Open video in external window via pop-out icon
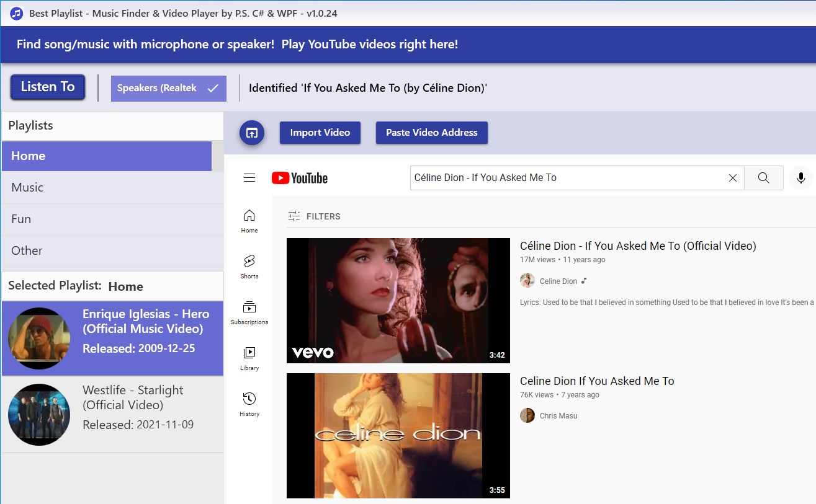Screen dimensions: 816x504 [252, 132]
